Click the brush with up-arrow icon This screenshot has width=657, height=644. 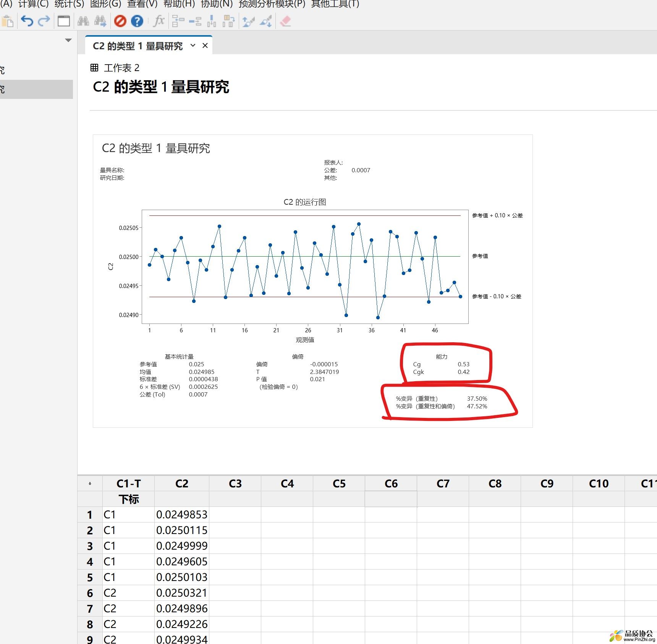pos(248,21)
